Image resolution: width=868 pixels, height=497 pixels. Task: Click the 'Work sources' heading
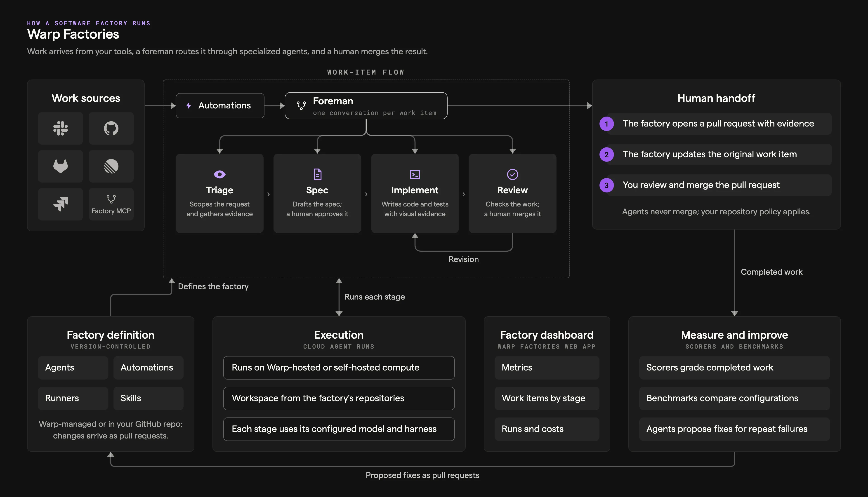[86, 98]
